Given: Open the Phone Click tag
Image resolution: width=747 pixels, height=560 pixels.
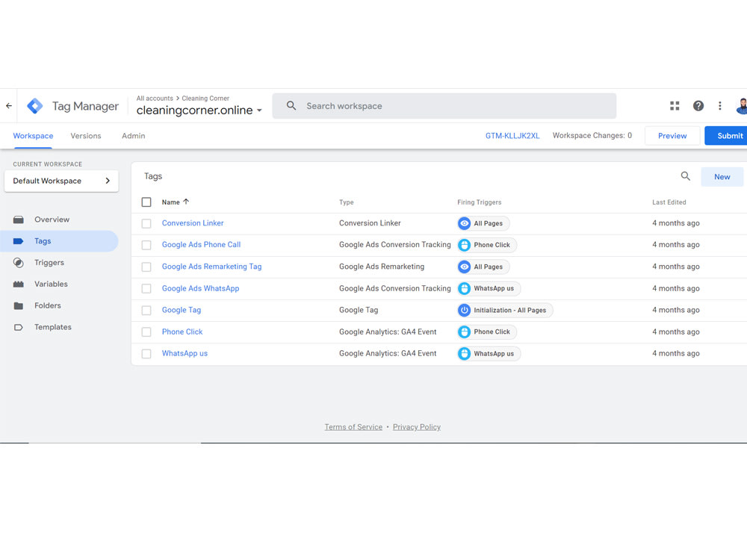Looking at the screenshot, I should [182, 332].
